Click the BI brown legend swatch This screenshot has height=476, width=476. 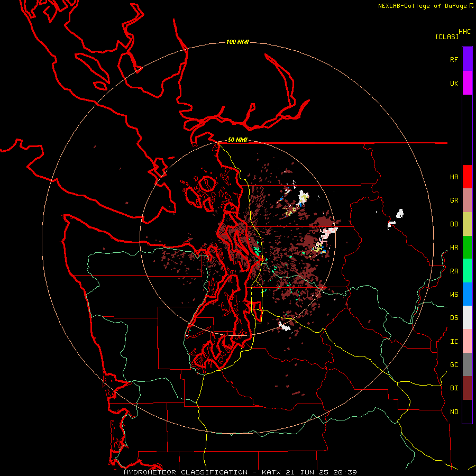click(467, 388)
